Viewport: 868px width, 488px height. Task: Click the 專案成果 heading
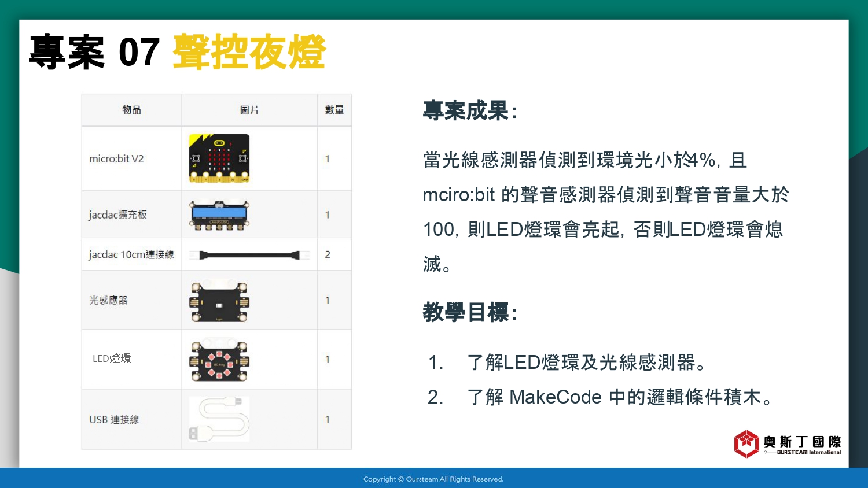coord(470,110)
